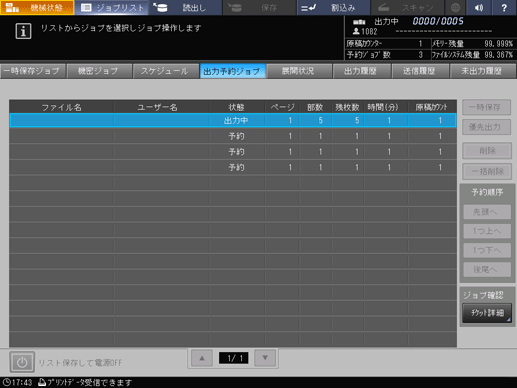Click the ページ column header
The image size is (517, 388).
pyautogui.click(x=282, y=107)
